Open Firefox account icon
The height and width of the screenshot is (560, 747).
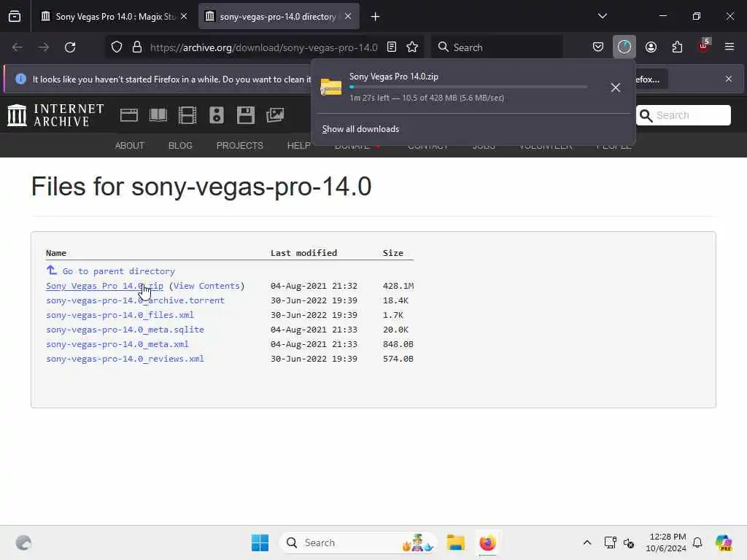tap(651, 47)
